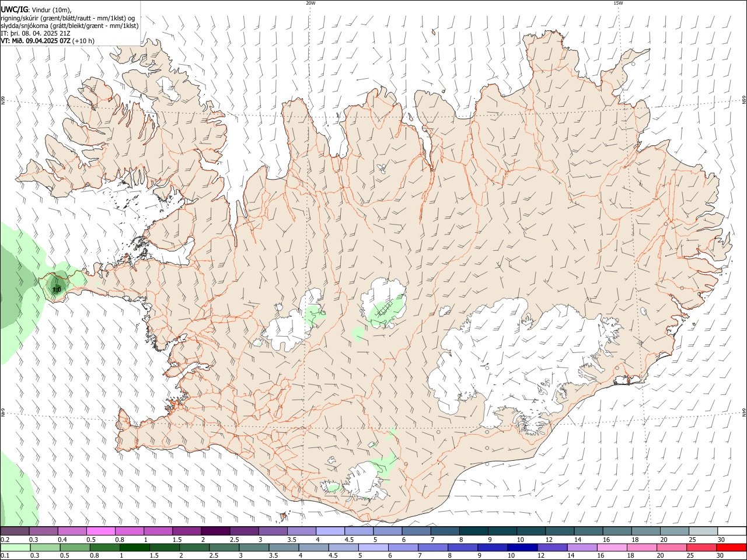Viewport: 747px width, 560px height.
Task: Click the dark green rain cell on Snæfellsnes peninsula
Action: [x=56, y=286]
